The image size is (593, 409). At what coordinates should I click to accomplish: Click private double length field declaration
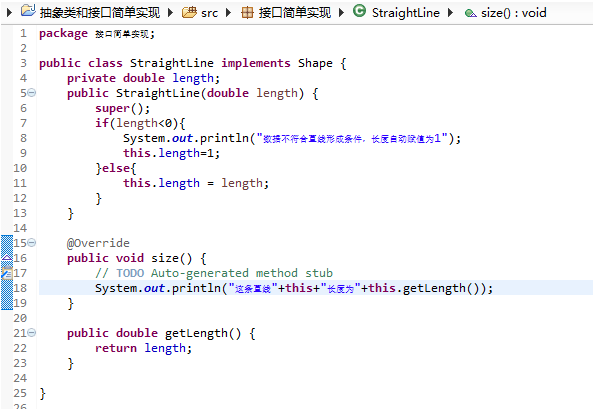click(143, 78)
